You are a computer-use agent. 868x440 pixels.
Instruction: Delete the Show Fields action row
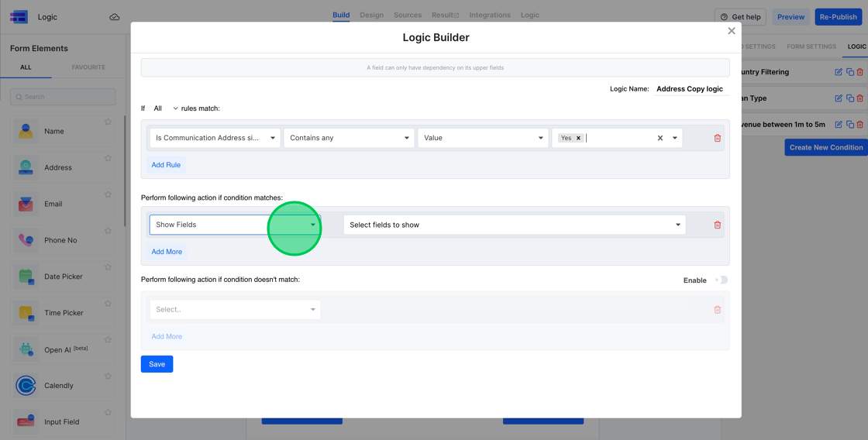717,225
